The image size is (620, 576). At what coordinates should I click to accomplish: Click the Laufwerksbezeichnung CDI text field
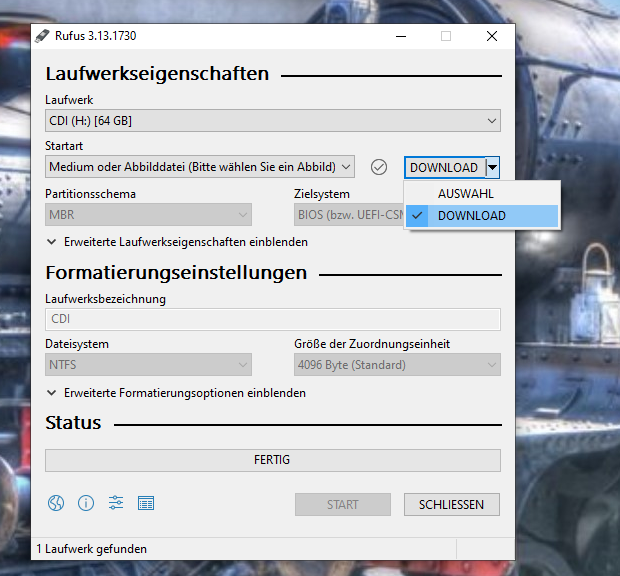coord(273,319)
